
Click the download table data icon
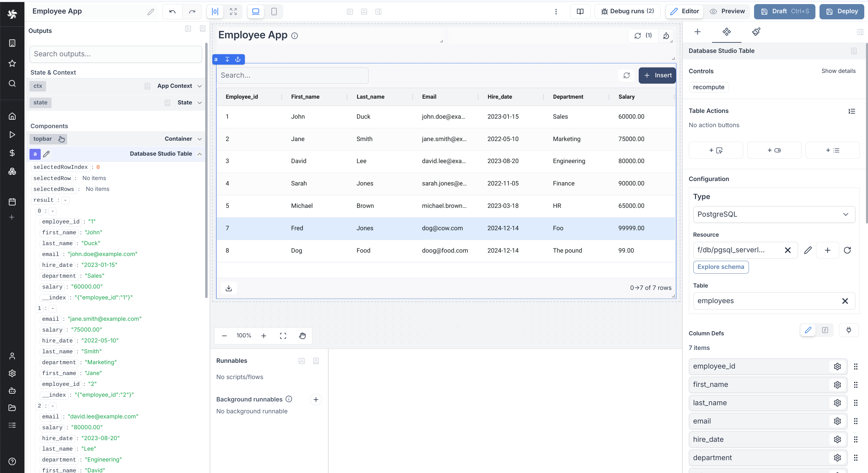coord(229,288)
